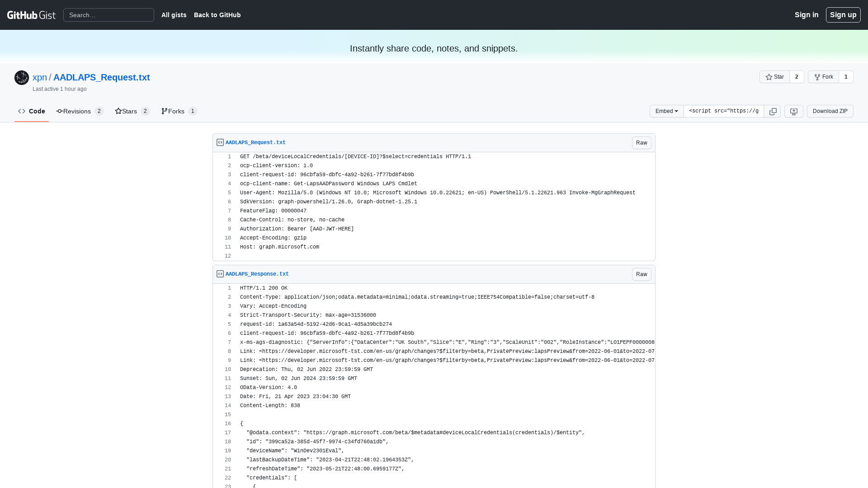Image resolution: width=868 pixels, height=488 pixels.
Task: Click the copy embed script icon
Action: [x=773, y=112]
